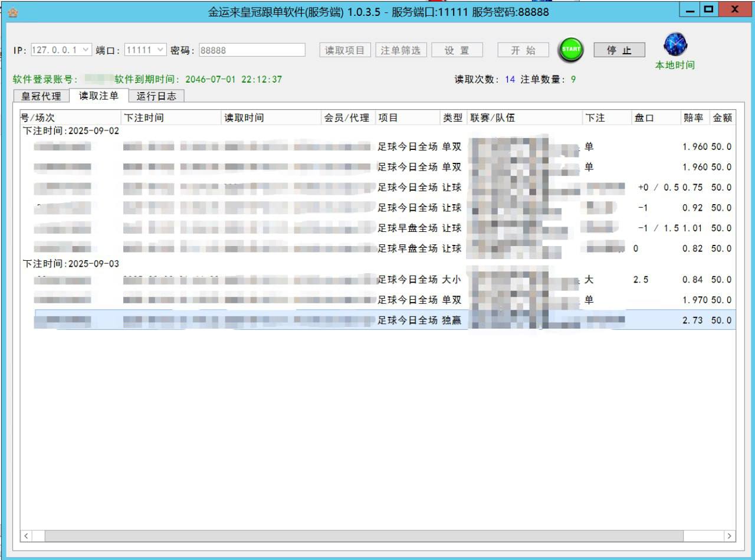Screen dimensions: 755x560
Task: Click inside the 密码 password field
Action: [x=251, y=50]
